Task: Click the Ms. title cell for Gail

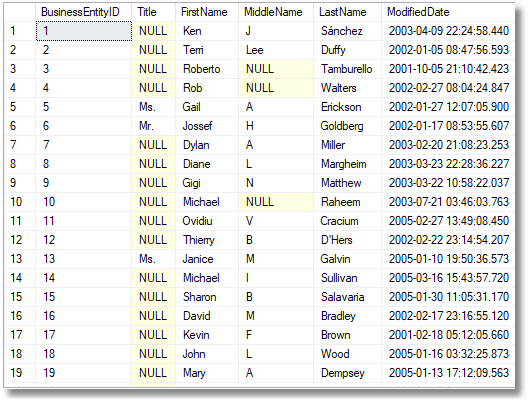Action: tap(153, 107)
